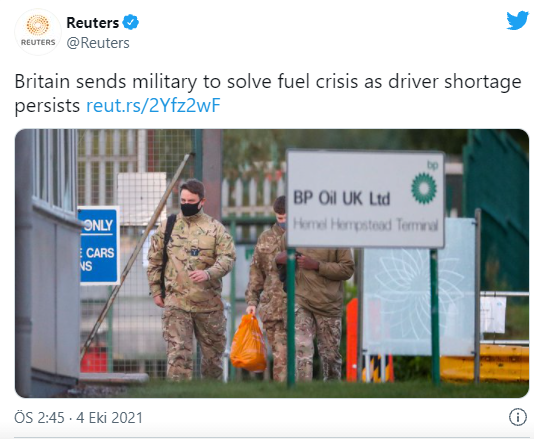Click the soldier wearing the black face mask
Viewport: 534px width, 439px height.
(191, 279)
